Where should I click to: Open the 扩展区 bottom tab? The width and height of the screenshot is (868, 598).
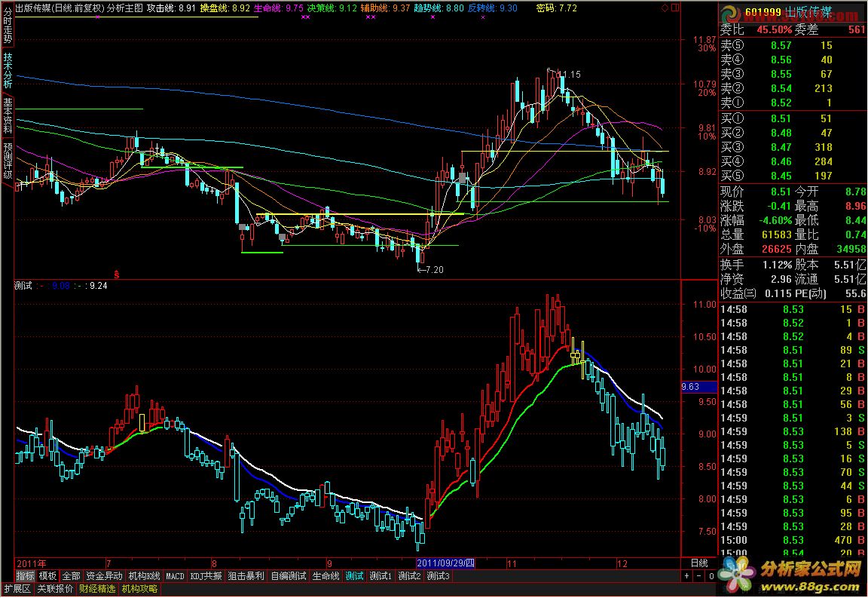click(x=18, y=589)
